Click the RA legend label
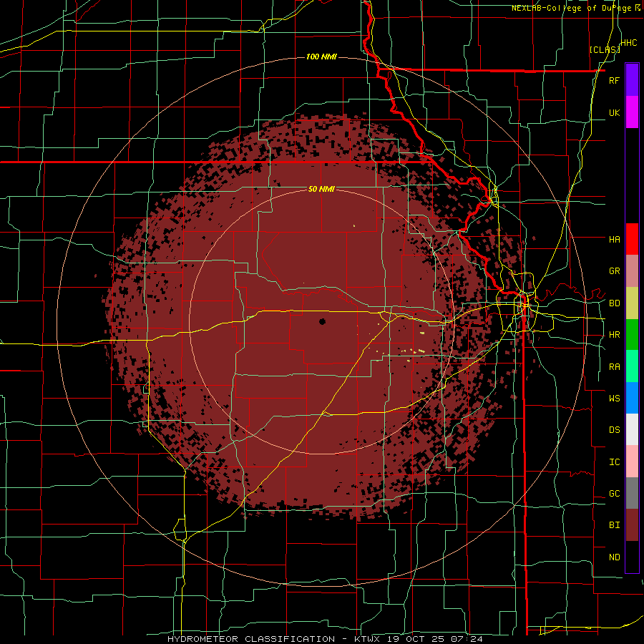 (x=614, y=367)
